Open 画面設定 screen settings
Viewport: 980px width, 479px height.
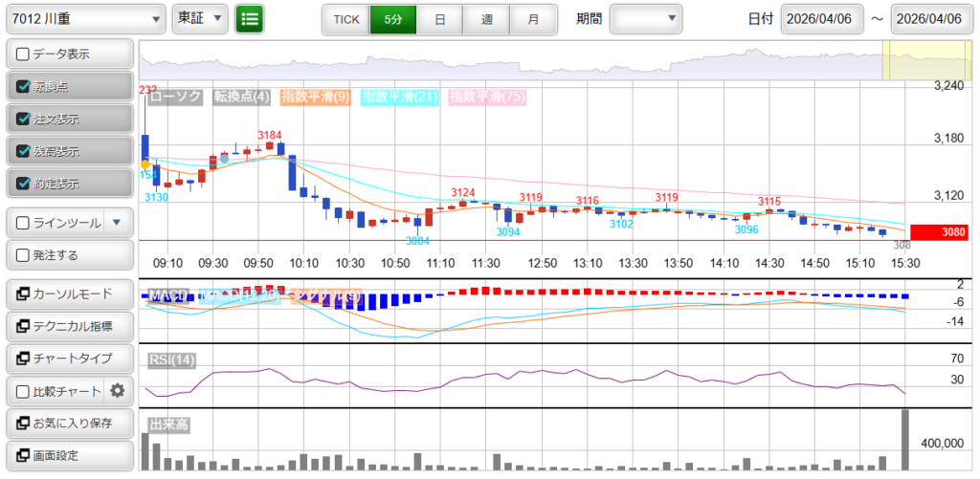coord(69,455)
